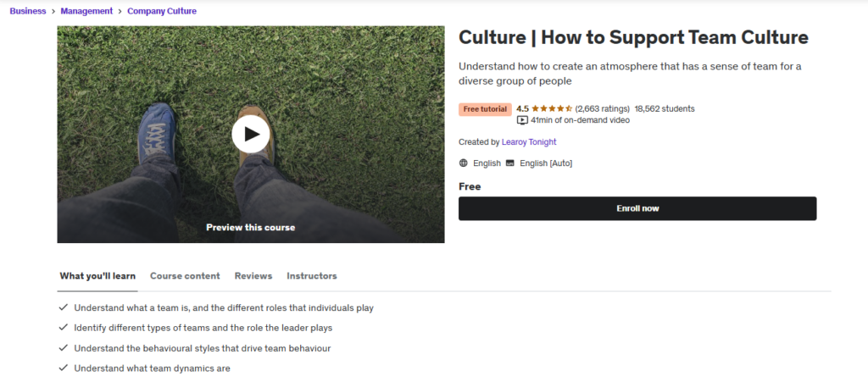Click the Free price label
This screenshot has width=868, height=376.
(x=470, y=186)
